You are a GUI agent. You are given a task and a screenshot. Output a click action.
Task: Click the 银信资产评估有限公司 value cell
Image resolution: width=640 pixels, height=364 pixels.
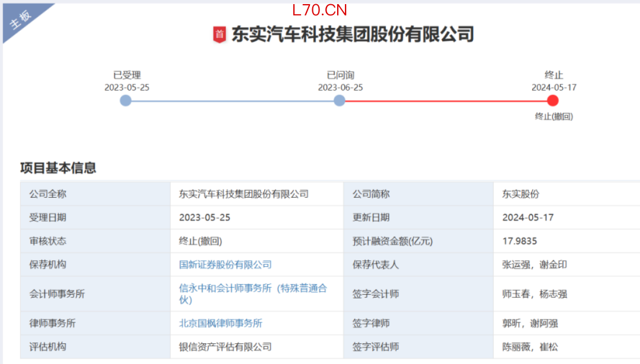pos(257,347)
